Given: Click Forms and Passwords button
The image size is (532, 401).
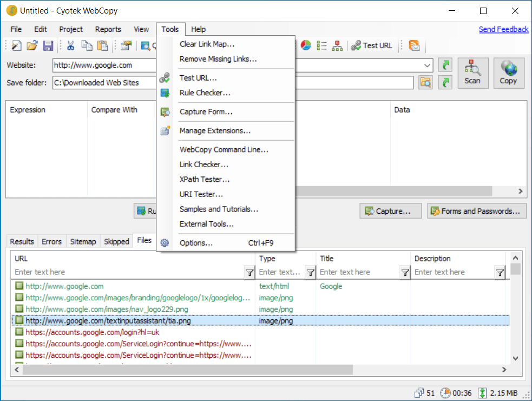Looking at the screenshot, I should pos(477,211).
